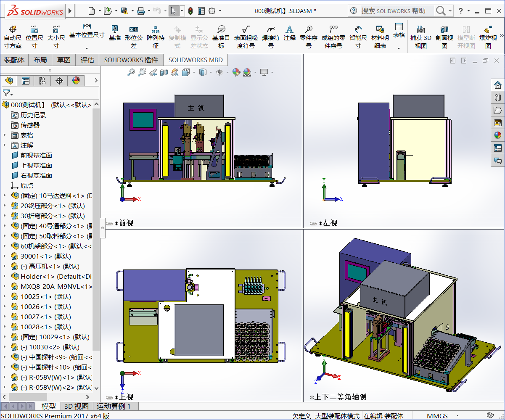Click the Location Dimension tool (位置尺寸)

(x=34, y=37)
